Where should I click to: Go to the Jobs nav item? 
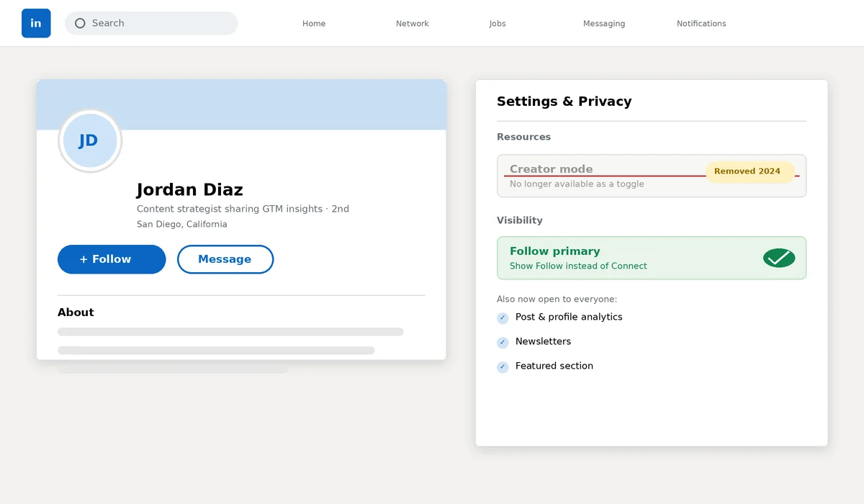coord(498,24)
